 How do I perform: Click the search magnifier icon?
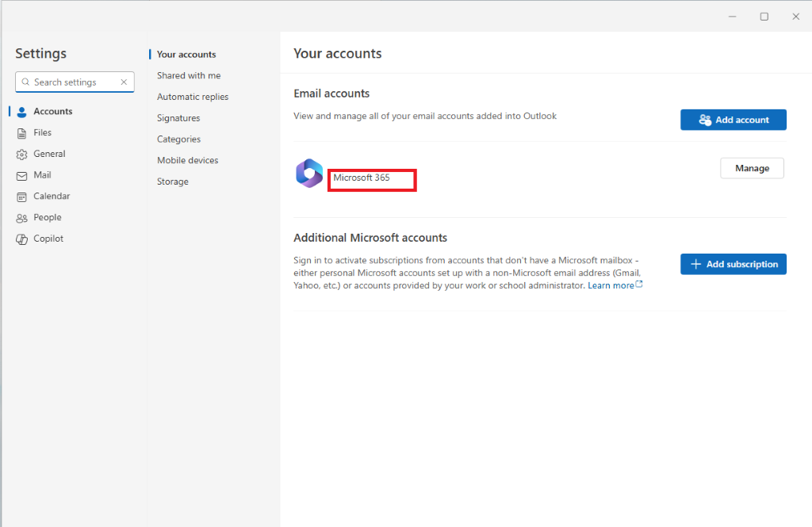[25, 82]
